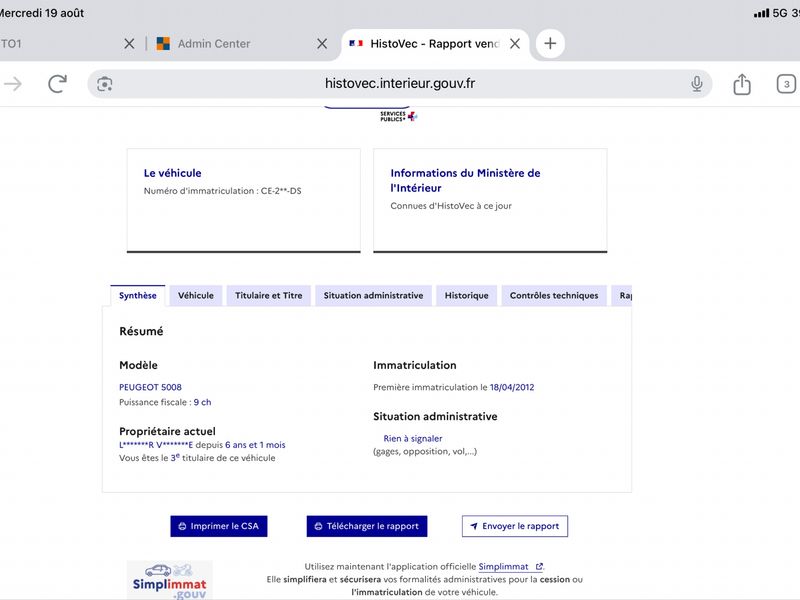Click the Services Publics+ logo
The width and height of the screenshot is (800, 600).
[398, 116]
